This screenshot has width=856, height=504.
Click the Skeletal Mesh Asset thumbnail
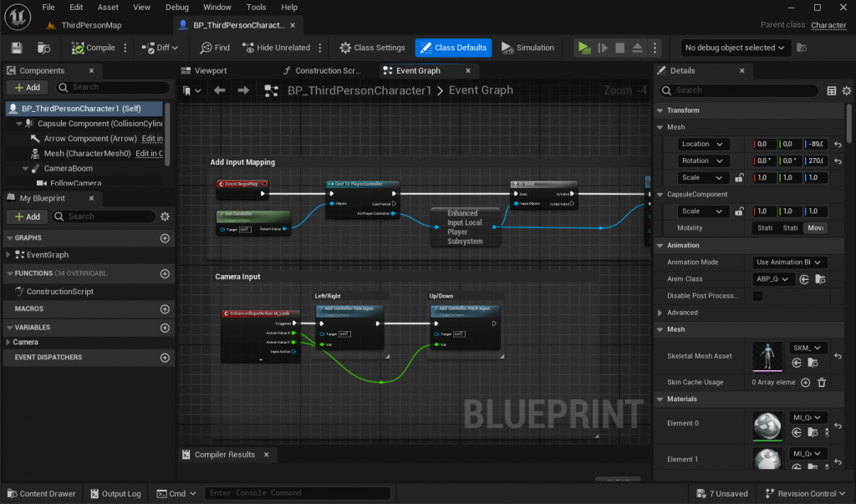pyautogui.click(x=767, y=356)
